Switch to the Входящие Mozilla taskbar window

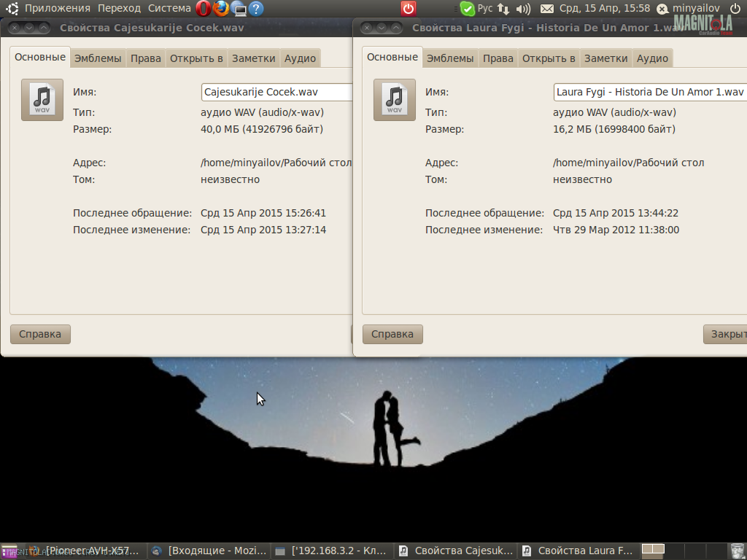coord(210,551)
